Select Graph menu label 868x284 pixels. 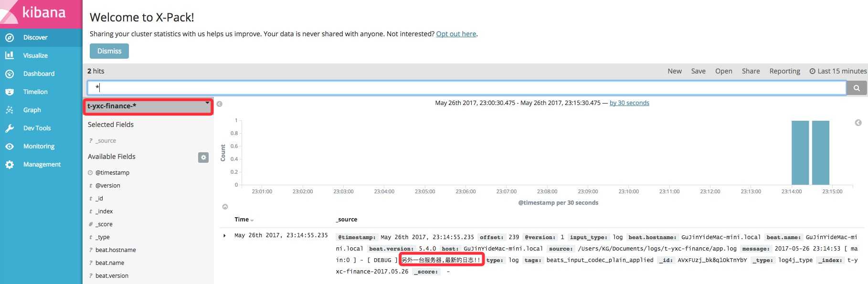(x=32, y=110)
